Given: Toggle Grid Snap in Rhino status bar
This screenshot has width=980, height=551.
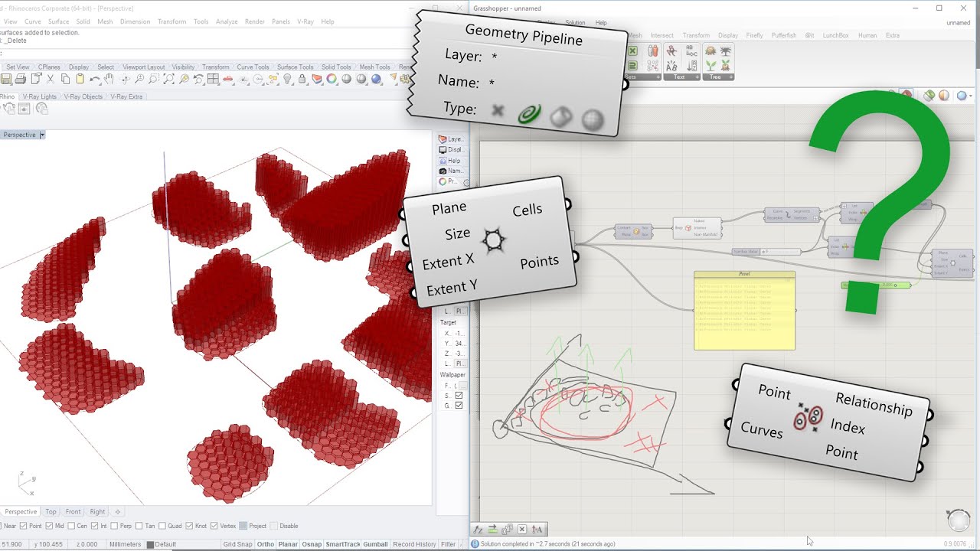Looking at the screenshot, I should [x=237, y=544].
